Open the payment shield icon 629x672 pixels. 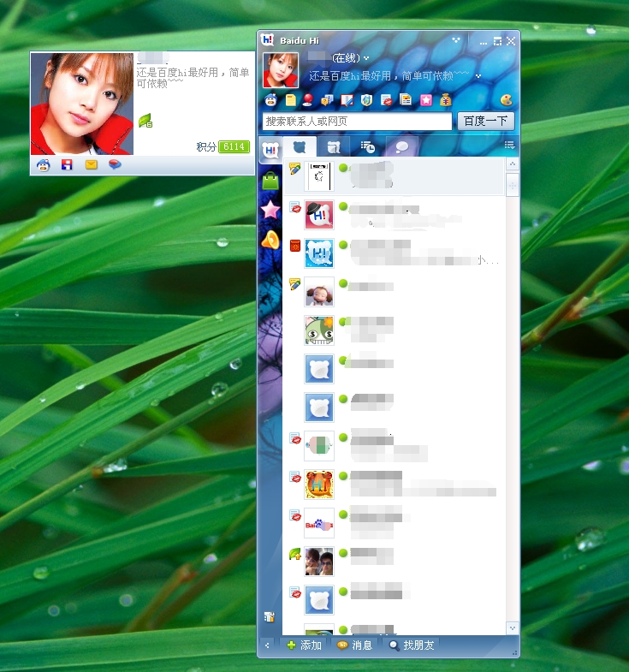click(367, 100)
